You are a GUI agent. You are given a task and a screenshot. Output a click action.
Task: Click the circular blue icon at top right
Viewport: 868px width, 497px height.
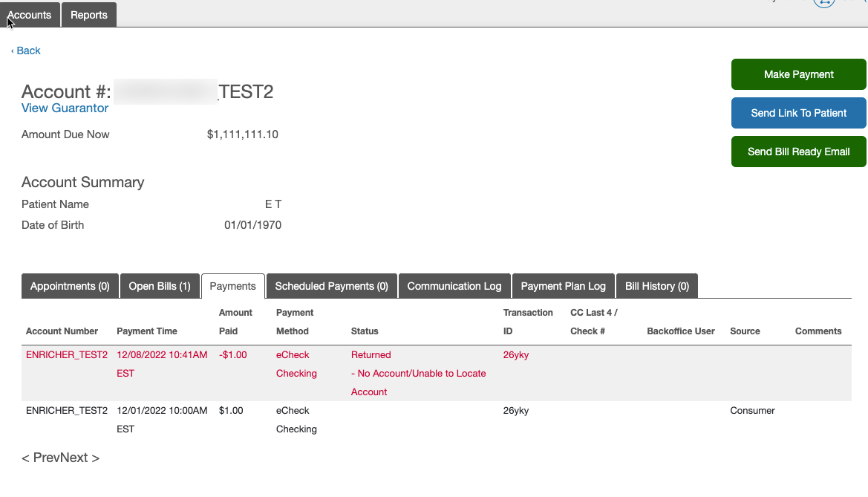pos(823,2)
